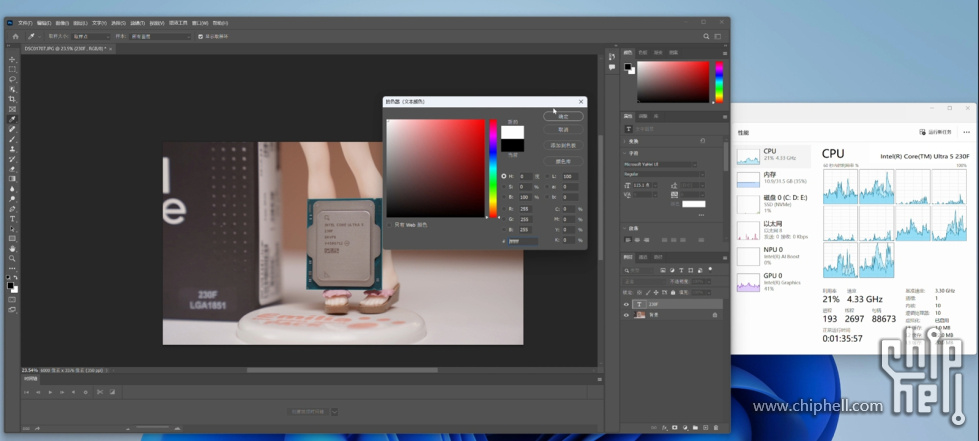
Task: Switch to the Channels tab in layers panel
Action: (643, 257)
